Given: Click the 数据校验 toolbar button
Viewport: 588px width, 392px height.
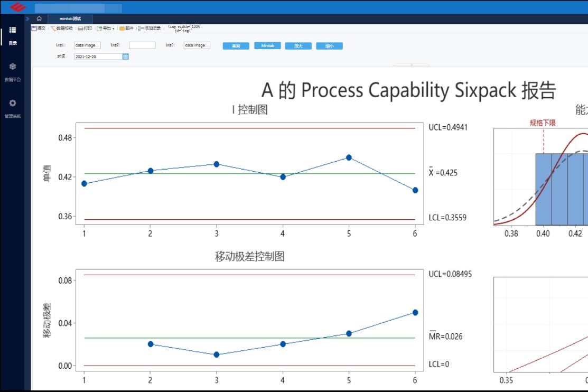Looking at the screenshot, I should pyautogui.click(x=62, y=28).
